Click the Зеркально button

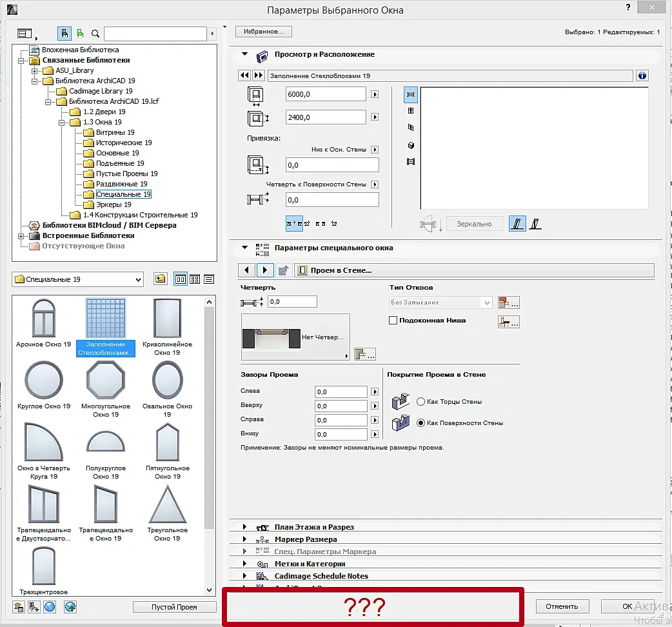(474, 224)
